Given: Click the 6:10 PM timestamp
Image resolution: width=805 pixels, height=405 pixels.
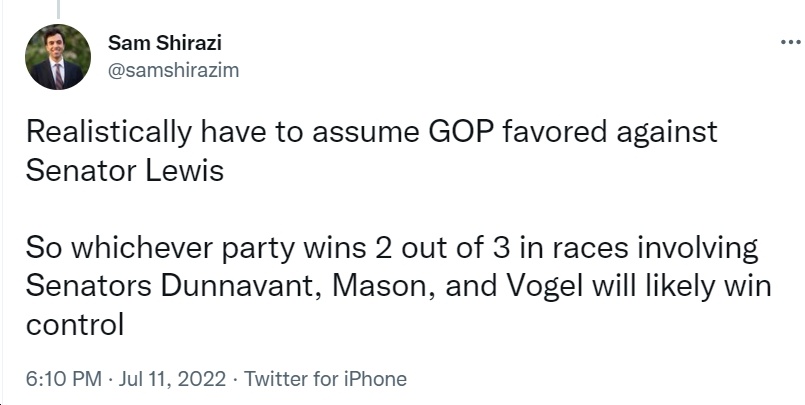Looking at the screenshot, I should point(64,379).
